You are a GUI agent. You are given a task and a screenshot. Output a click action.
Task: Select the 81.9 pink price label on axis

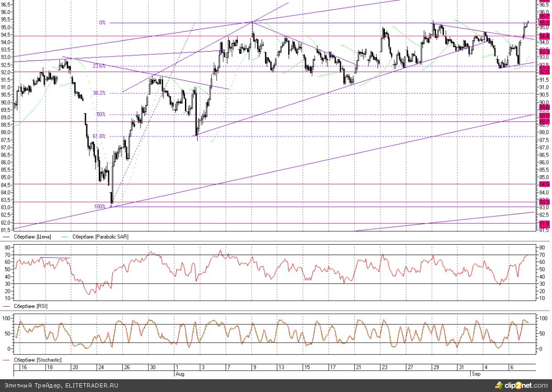coord(544,223)
